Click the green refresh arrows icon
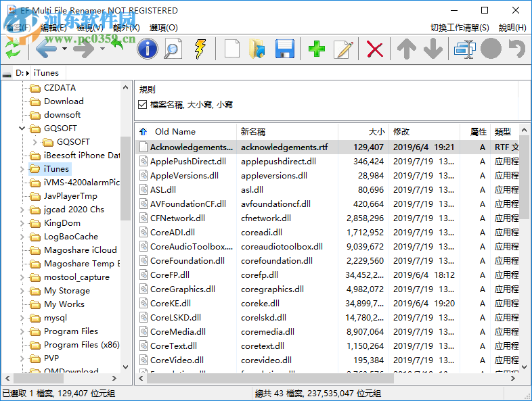 point(14,49)
